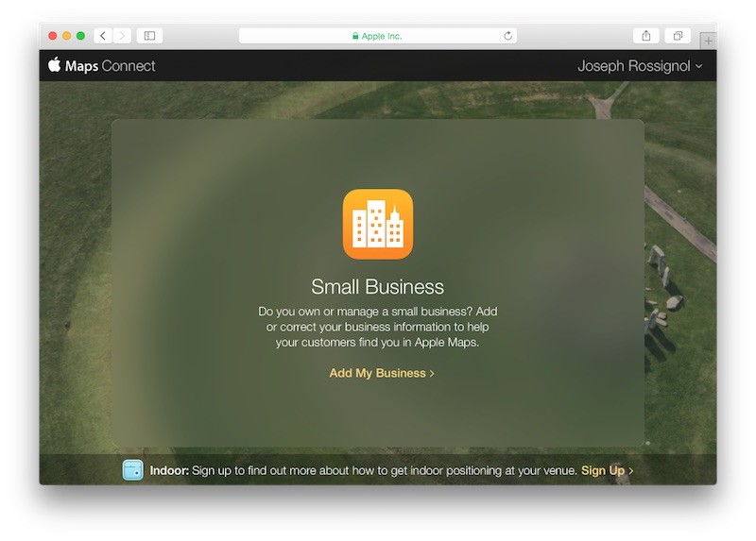Open a new tab with plus button
The width and height of the screenshot is (756, 541).
click(x=708, y=41)
